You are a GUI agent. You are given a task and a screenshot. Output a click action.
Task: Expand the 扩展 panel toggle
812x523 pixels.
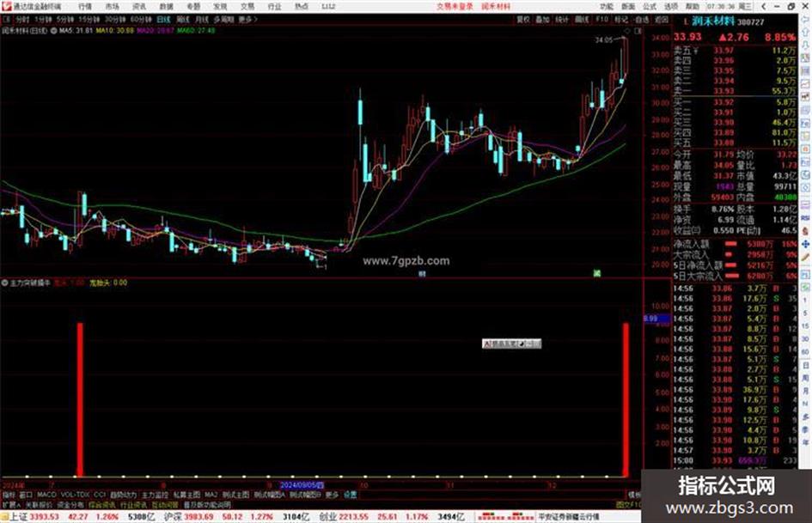[x=11, y=504]
